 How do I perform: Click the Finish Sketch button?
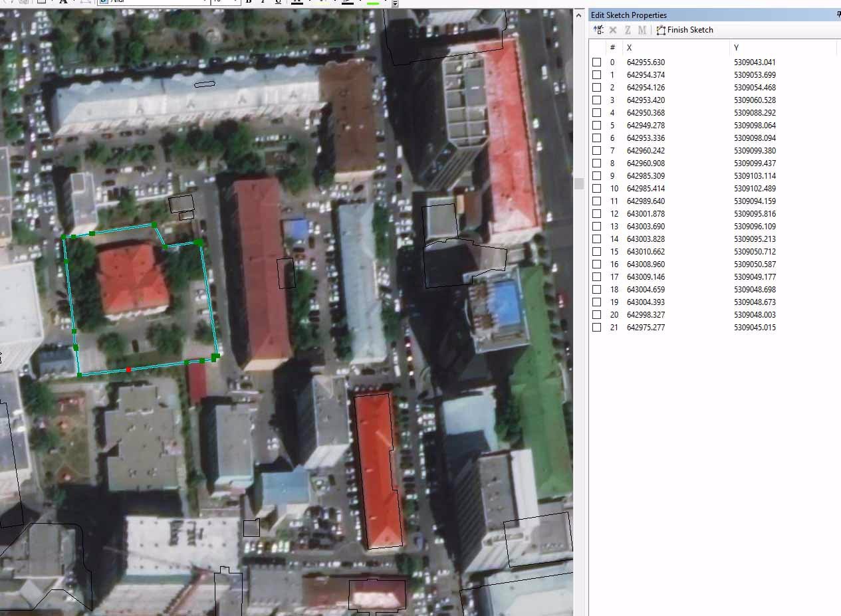(x=685, y=30)
